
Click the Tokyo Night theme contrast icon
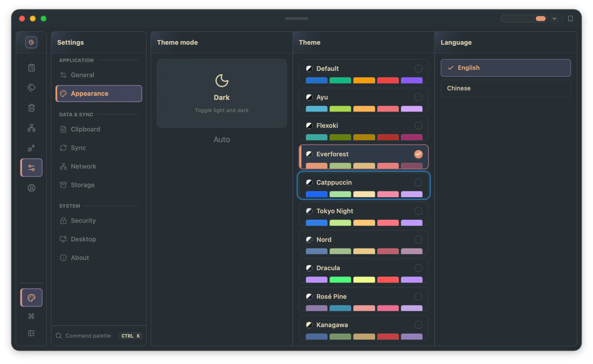click(x=309, y=211)
